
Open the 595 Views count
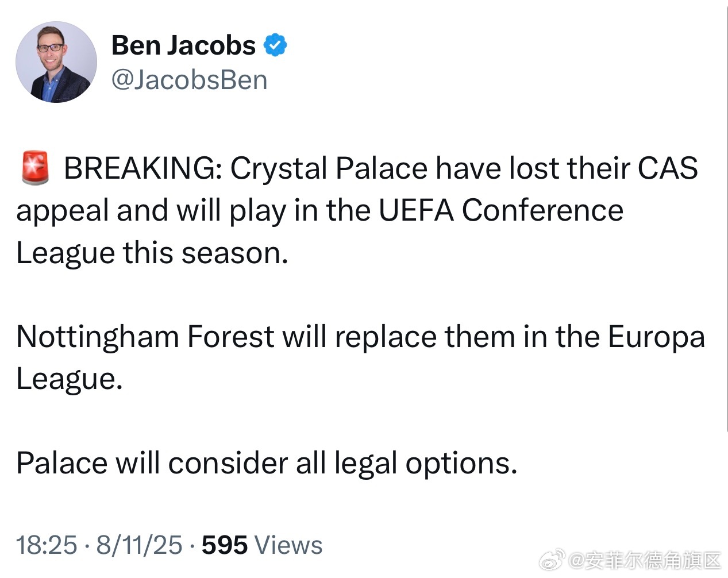[262, 545]
